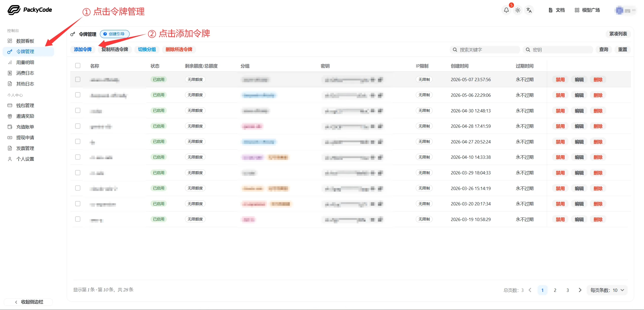The width and height of the screenshot is (644, 310).
Task: Click 复制所选令牌 button
Action: tap(115, 49)
